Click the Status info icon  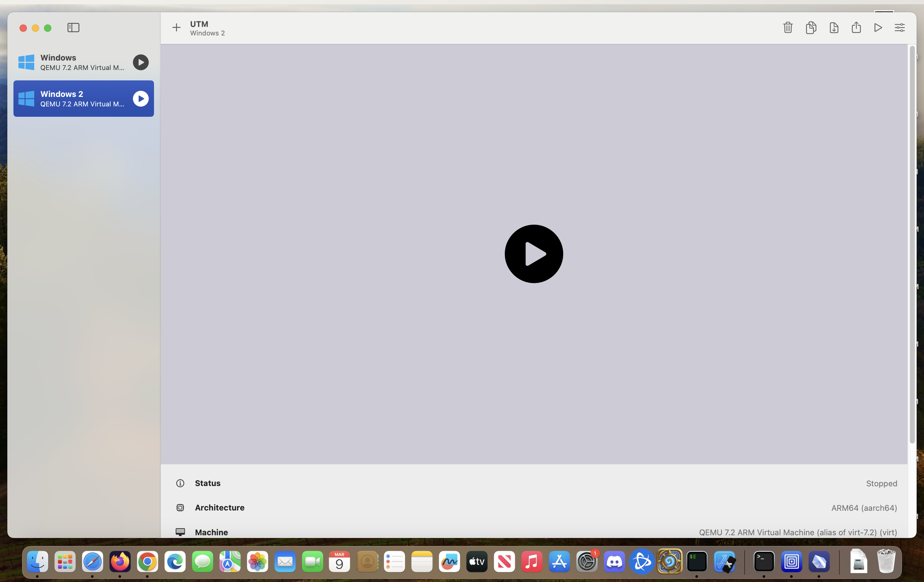click(x=180, y=483)
